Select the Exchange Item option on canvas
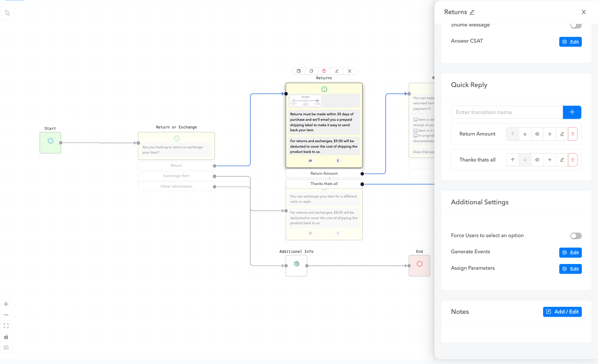This screenshot has width=598, height=364. [176, 176]
